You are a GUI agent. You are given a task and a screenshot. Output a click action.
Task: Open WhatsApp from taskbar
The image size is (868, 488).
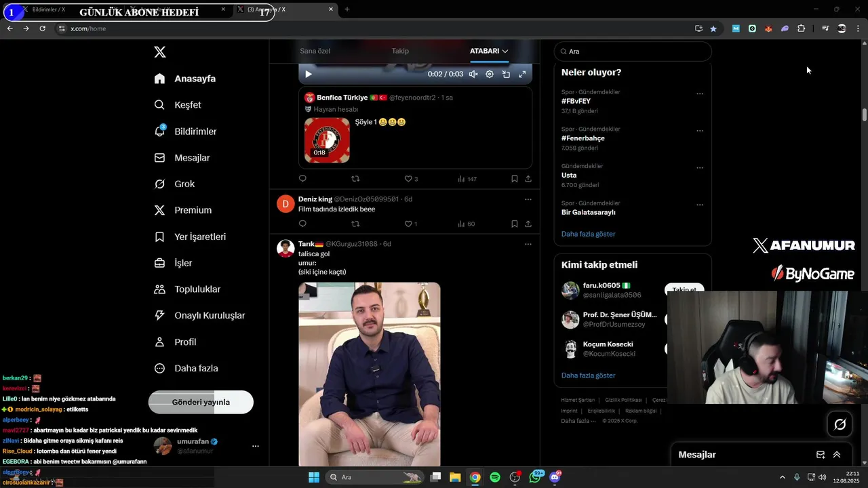tap(535, 477)
